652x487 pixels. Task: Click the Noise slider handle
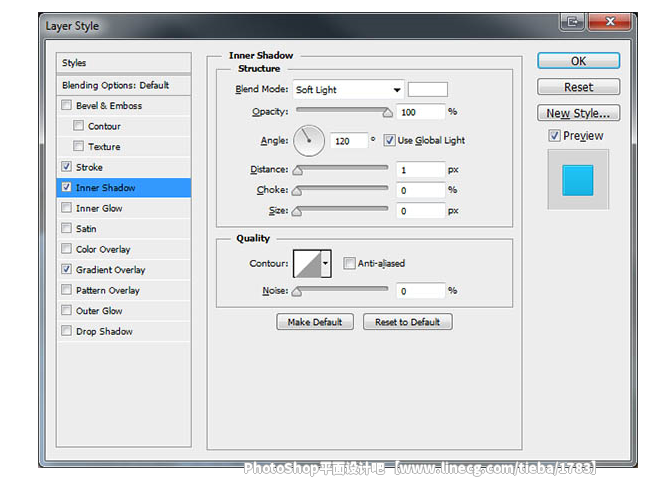tap(296, 292)
